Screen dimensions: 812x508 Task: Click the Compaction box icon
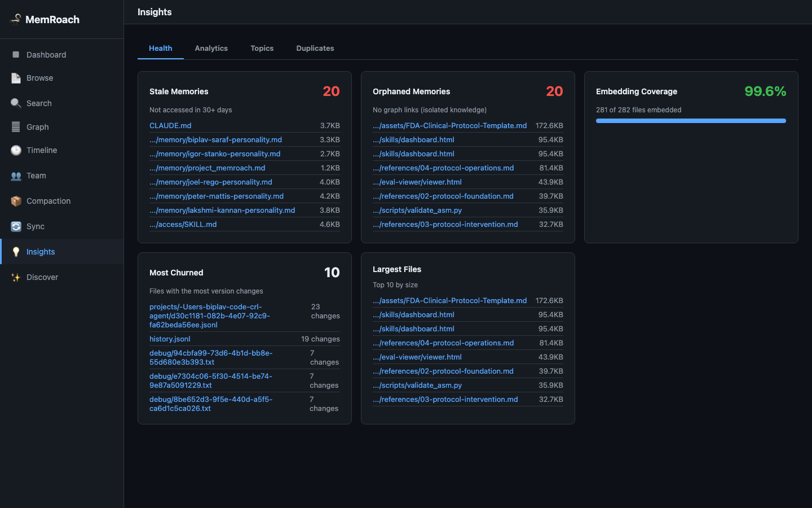[x=16, y=201]
